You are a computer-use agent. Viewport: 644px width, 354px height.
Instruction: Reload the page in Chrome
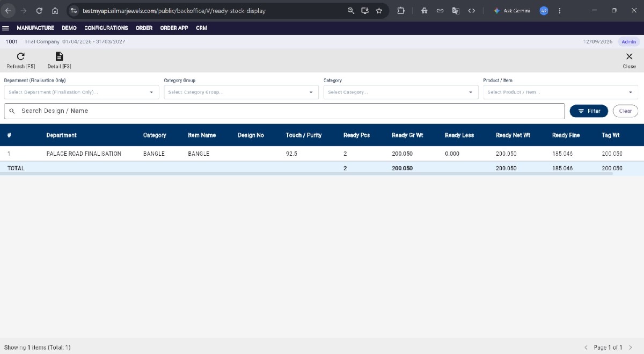tap(39, 11)
